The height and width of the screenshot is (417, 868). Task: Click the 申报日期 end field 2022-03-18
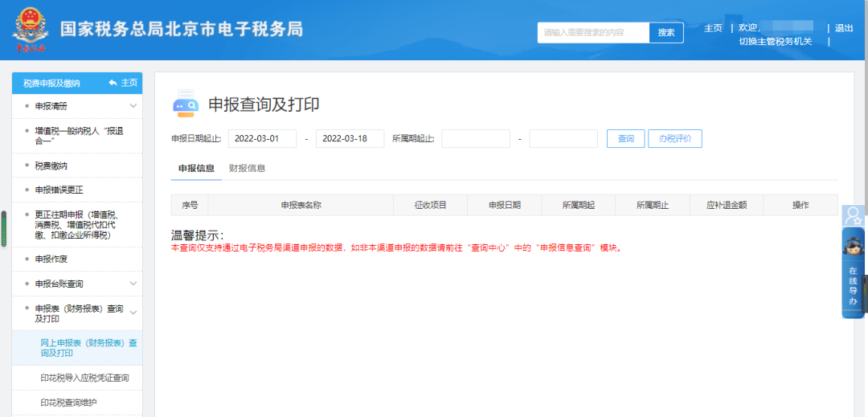[350, 139]
